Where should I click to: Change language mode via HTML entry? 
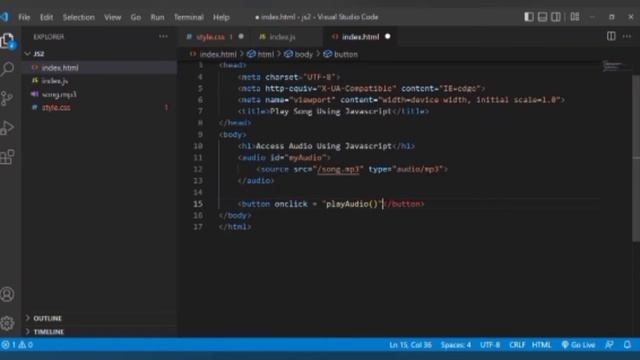[541, 345]
